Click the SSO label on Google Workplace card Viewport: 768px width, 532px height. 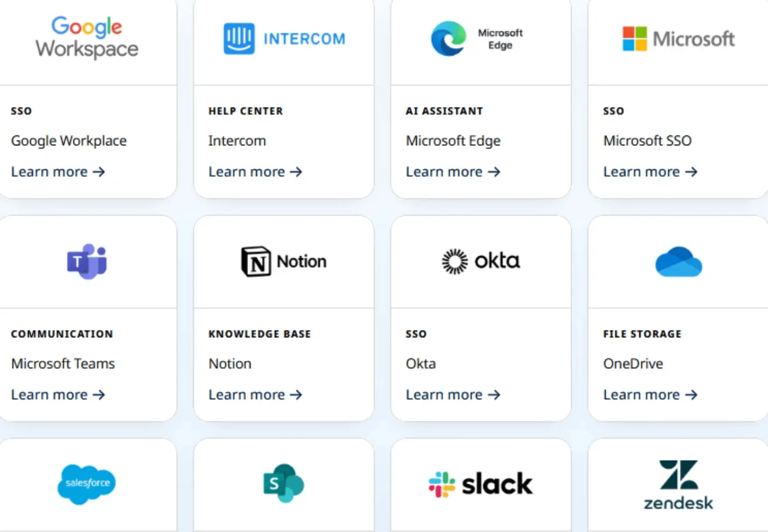pos(21,111)
